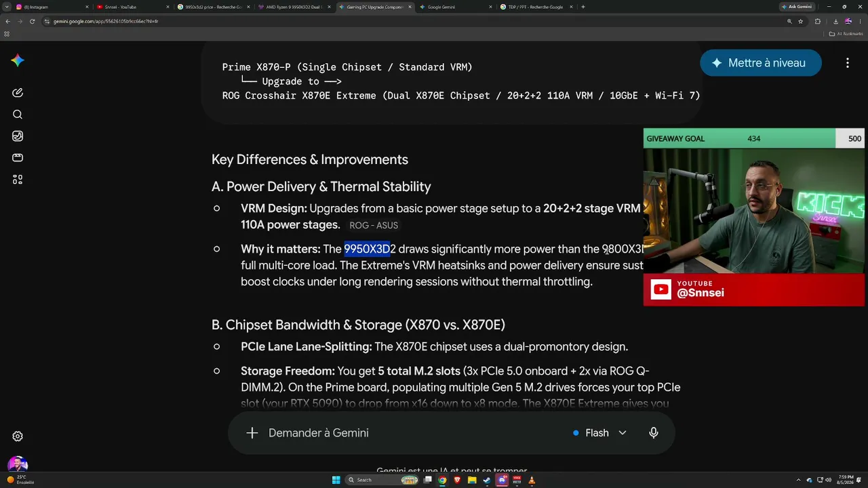Close the Gaming PC Upgrade Components tab
The height and width of the screenshot is (488, 868).
(x=409, y=7)
